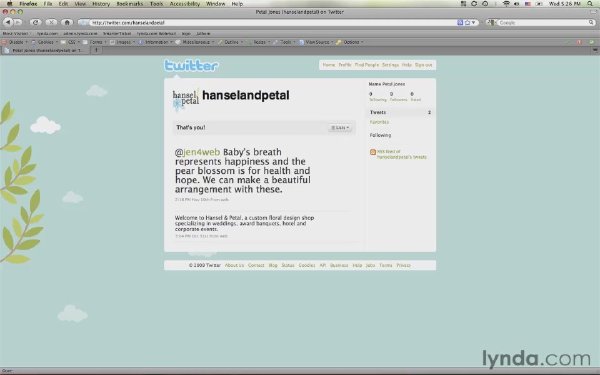Open Find People in Twitter navigation
This screenshot has width=600, height=375.
pyautogui.click(x=367, y=65)
